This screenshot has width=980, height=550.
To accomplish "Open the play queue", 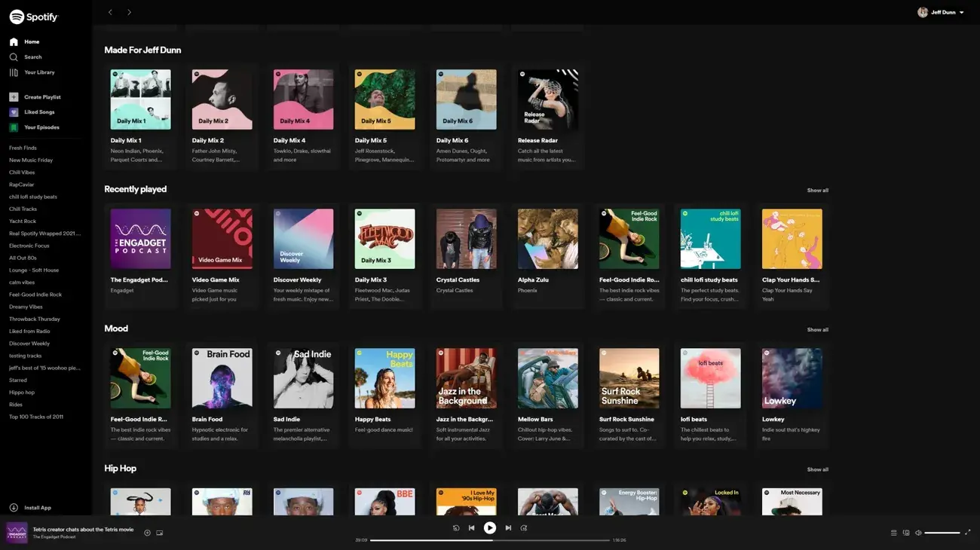I will 894,533.
